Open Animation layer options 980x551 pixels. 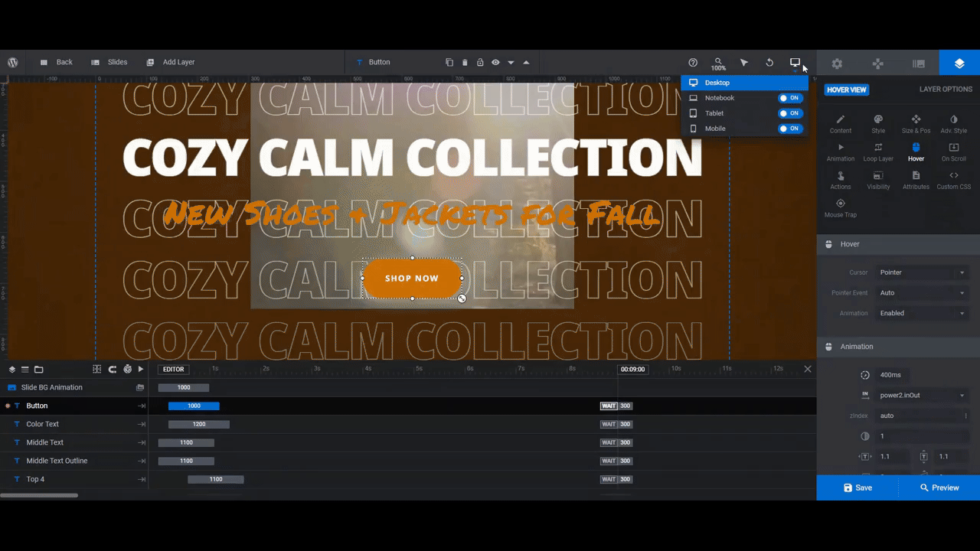point(841,152)
